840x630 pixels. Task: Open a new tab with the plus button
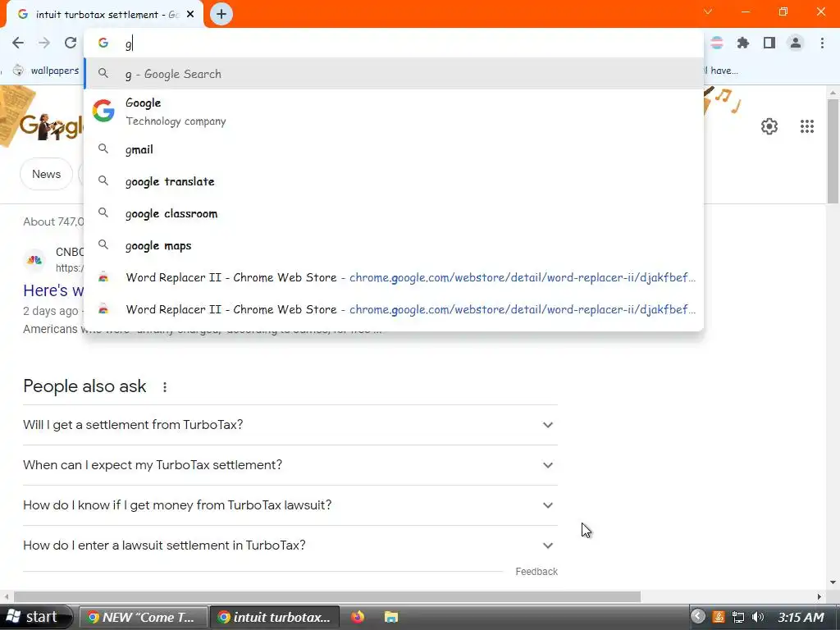pyautogui.click(x=221, y=14)
